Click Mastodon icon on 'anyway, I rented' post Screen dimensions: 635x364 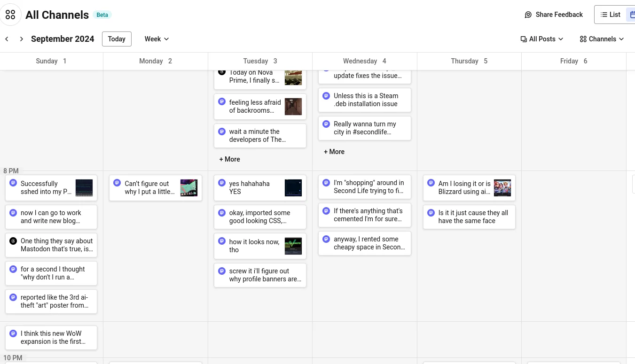[x=326, y=239]
